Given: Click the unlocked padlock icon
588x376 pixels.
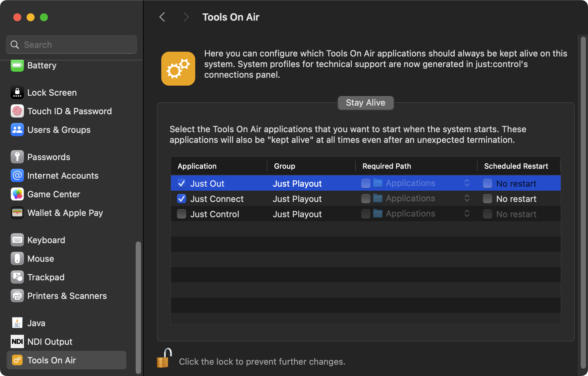Looking at the screenshot, I should coord(164,358).
